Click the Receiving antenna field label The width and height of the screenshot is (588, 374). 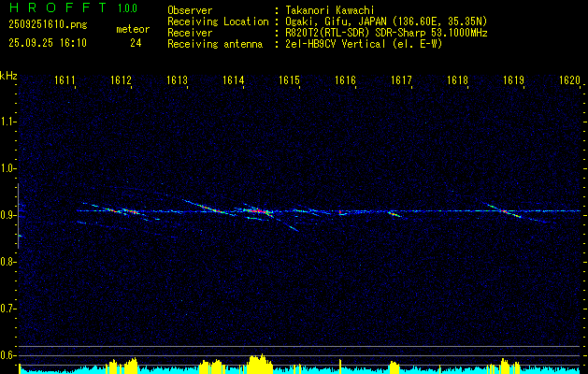tap(215, 44)
